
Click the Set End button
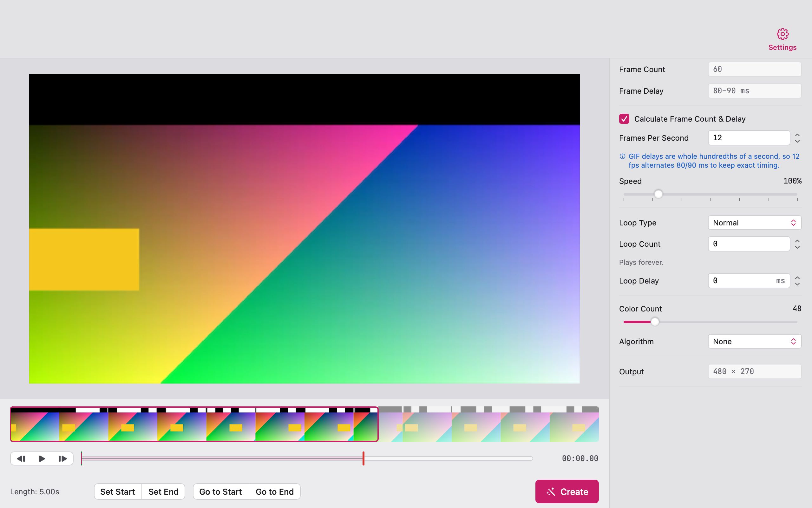click(163, 491)
